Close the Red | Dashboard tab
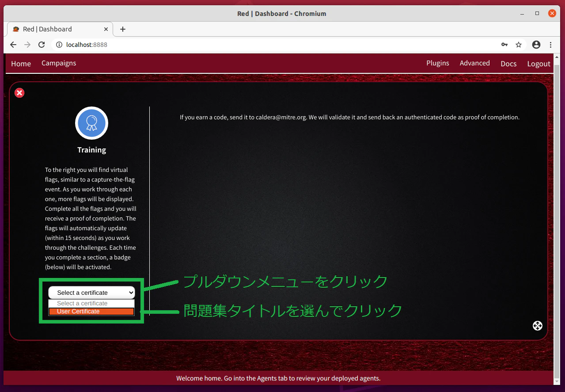This screenshot has height=392, width=565. tap(106, 29)
